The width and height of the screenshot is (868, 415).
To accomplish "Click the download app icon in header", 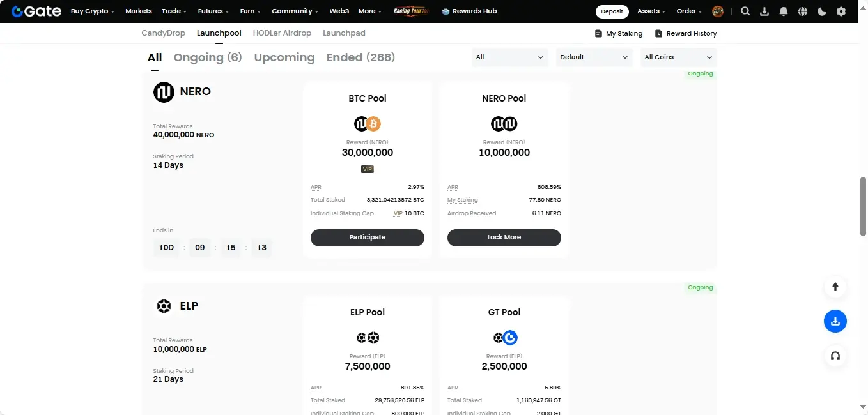I will click(x=764, y=11).
